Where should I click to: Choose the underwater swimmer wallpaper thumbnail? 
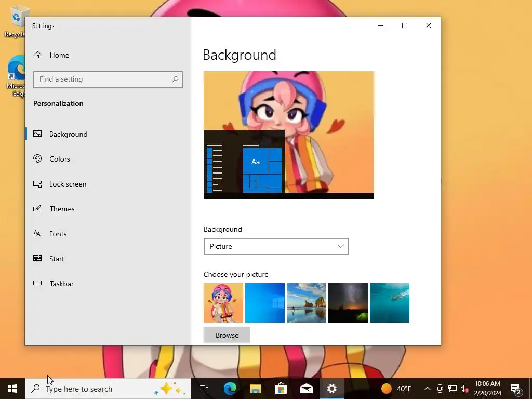pyautogui.click(x=390, y=303)
